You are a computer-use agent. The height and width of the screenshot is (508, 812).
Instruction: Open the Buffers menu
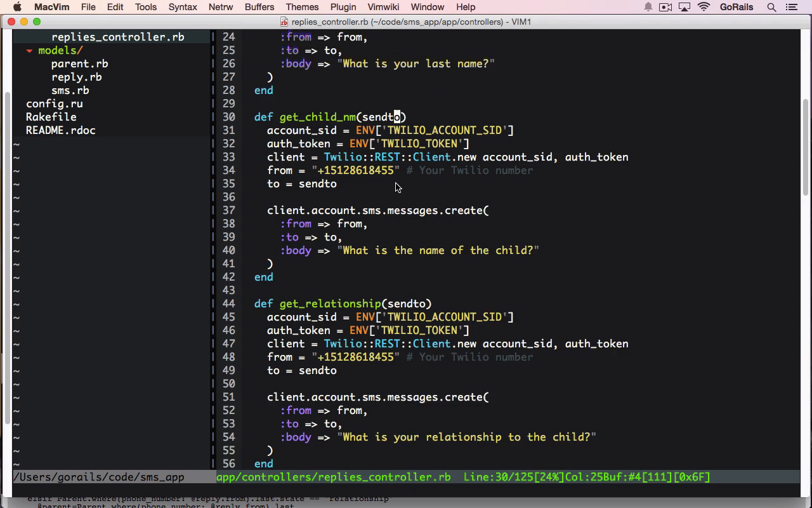pyautogui.click(x=259, y=7)
